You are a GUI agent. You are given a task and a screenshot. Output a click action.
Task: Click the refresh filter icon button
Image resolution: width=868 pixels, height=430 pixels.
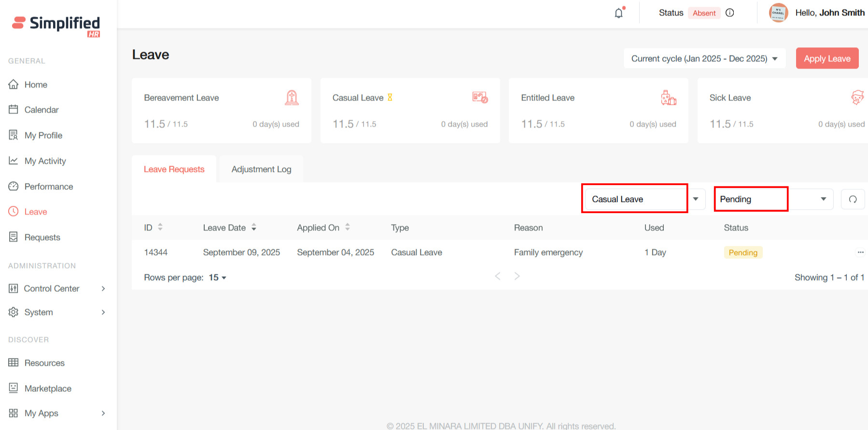pyautogui.click(x=853, y=199)
